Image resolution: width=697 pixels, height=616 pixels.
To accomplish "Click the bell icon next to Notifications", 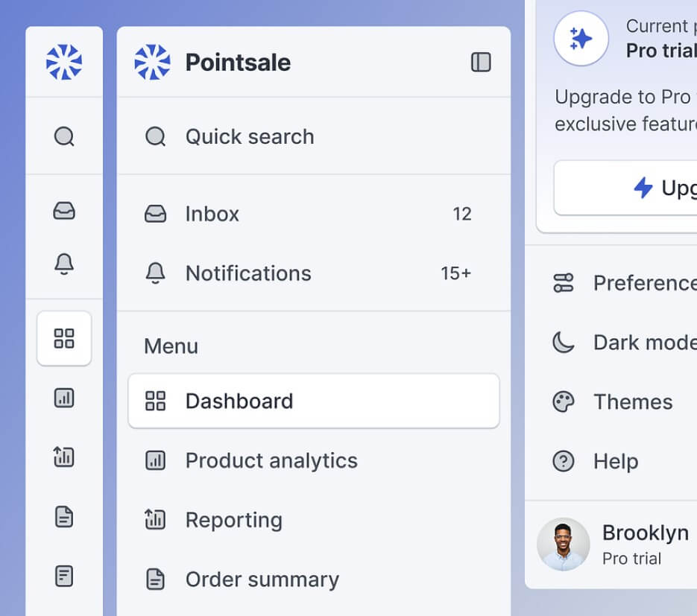I will 156,273.
